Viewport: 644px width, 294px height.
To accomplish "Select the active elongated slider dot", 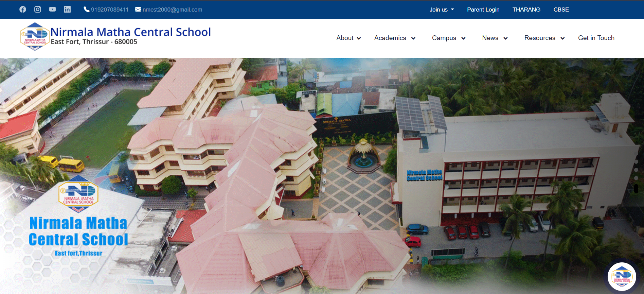I will click(636, 189).
